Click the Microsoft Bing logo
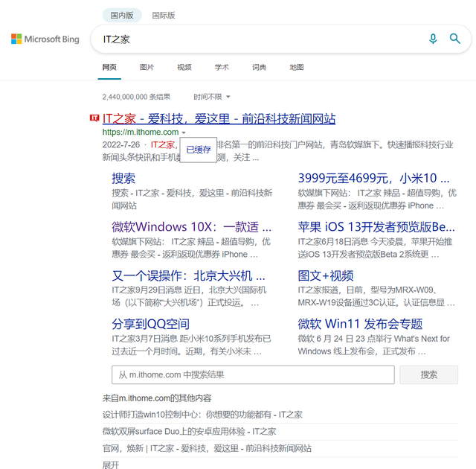 click(45, 39)
